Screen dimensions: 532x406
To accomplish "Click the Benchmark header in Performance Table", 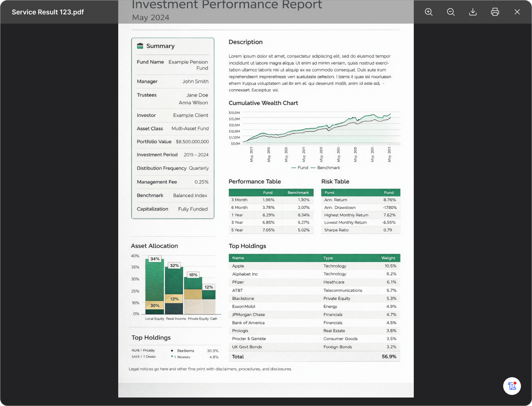I will pyautogui.click(x=298, y=193).
